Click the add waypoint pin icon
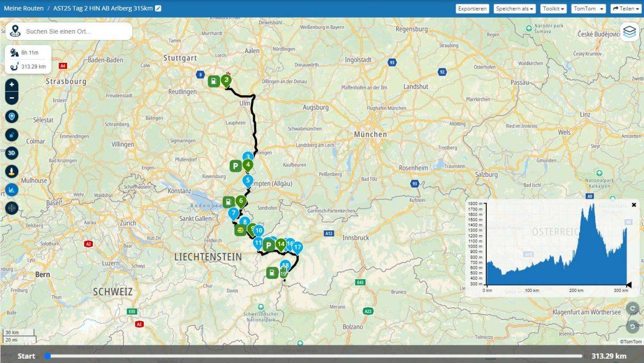Screen dimensions: 644x363 pyautogui.click(x=12, y=117)
